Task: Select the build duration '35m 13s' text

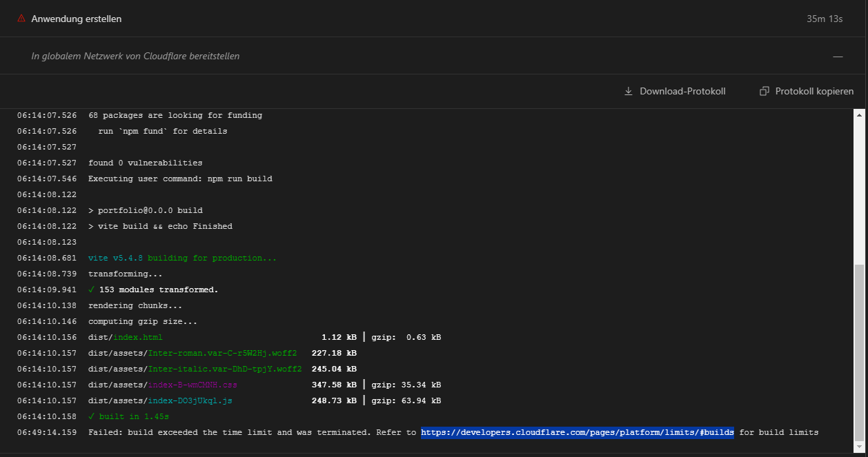Action: coord(825,19)
